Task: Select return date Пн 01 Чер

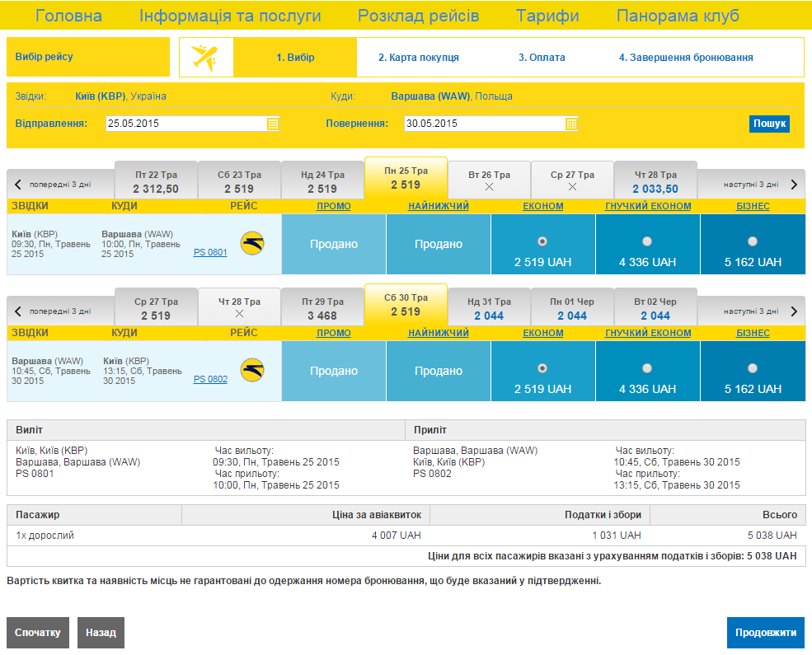Action: point(572,307)
